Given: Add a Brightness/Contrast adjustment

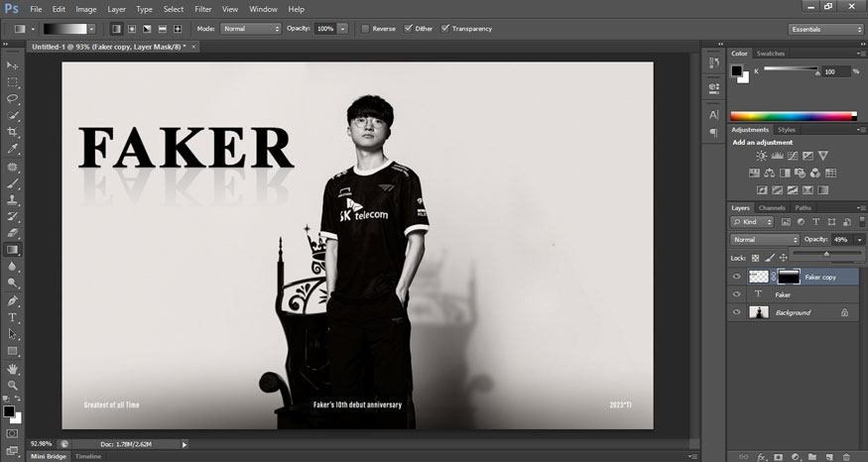Looking at the screenshot, I should tap(762, 156).
